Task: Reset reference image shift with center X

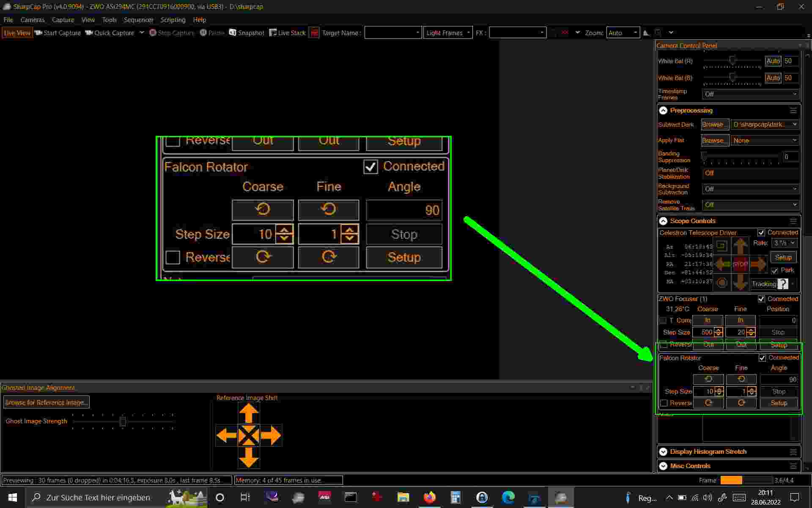Action: coord(249,435)
